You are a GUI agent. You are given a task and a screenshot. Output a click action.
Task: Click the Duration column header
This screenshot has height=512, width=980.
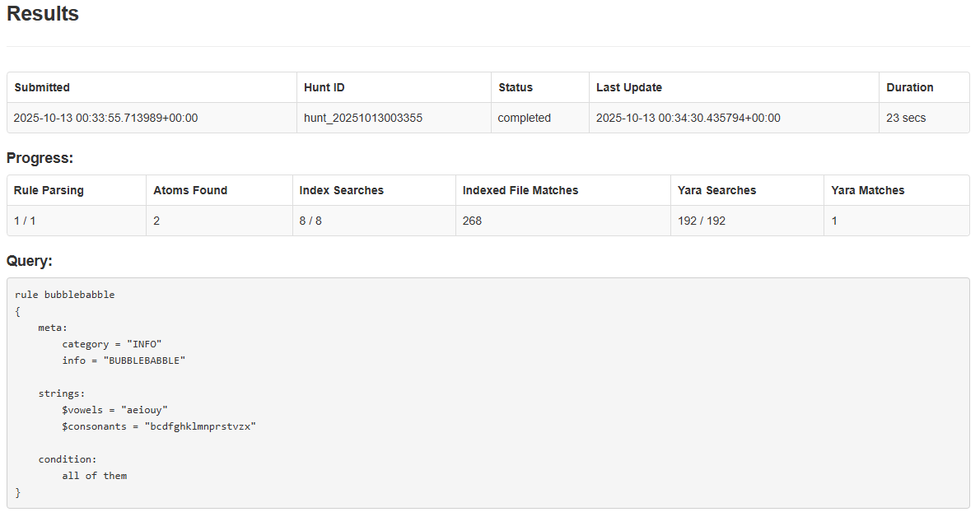click(x=905, y=87)
